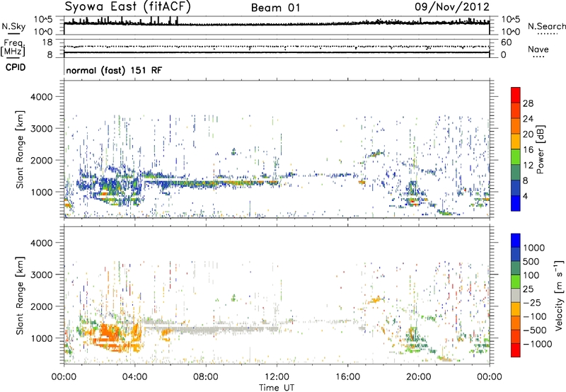Click the 'CPID' label

(x=16, y=67)
